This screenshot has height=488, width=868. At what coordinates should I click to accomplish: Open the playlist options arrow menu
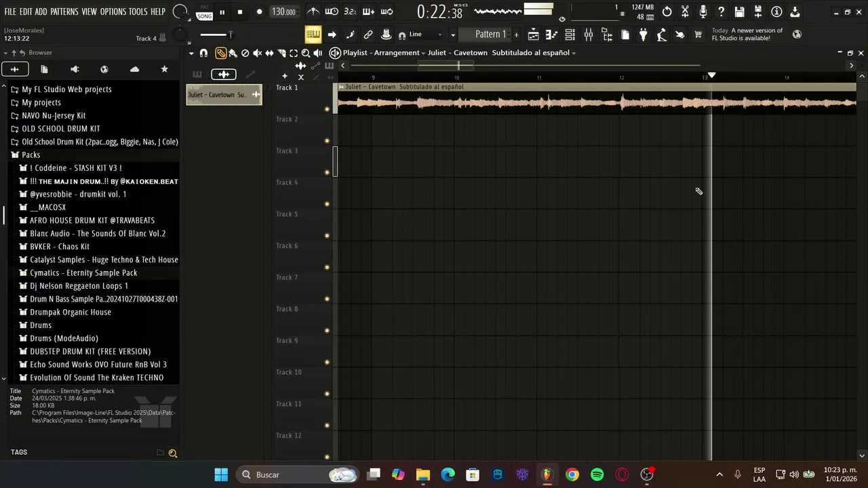(191, 53)
